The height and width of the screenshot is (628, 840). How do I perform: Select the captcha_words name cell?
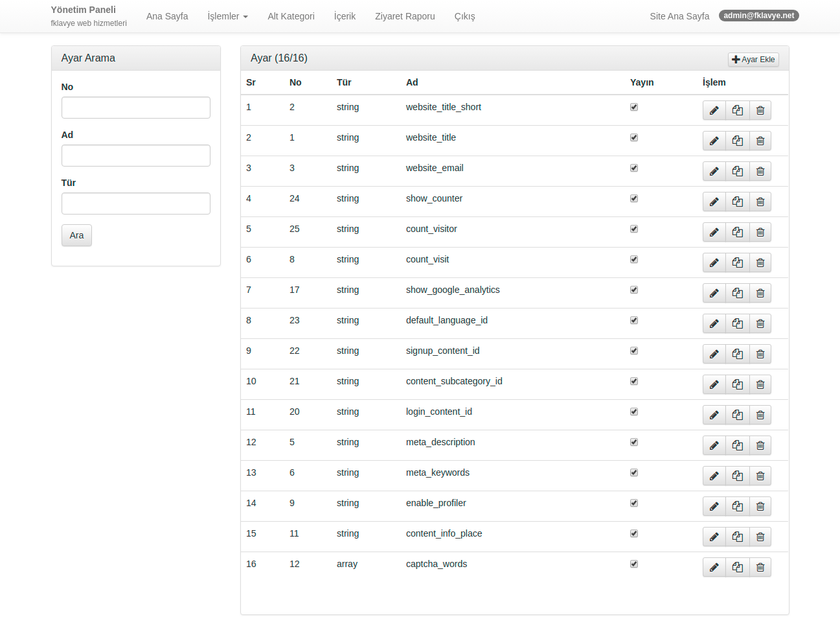point(437,564)
